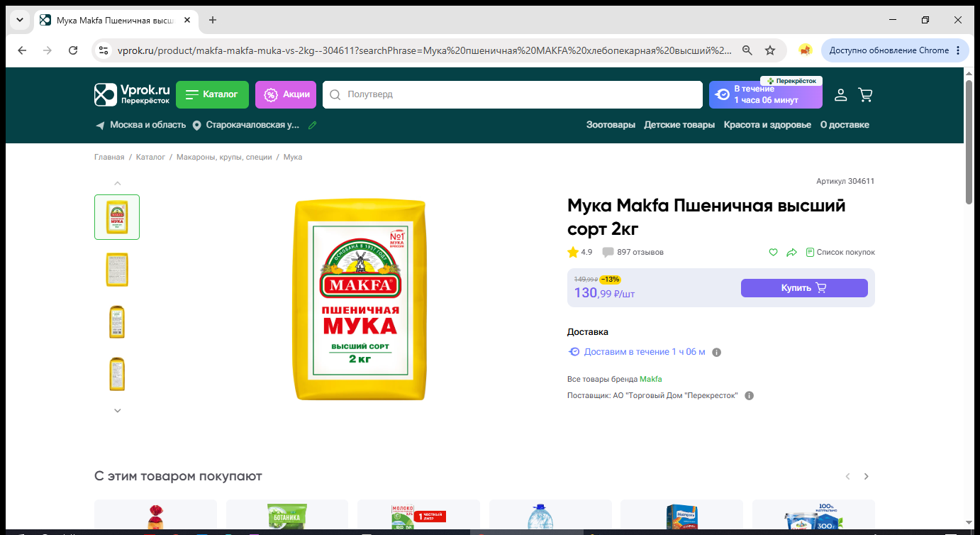The width and height of the screenshot is (980, 535).
Task: Click the С этим товаром покупают heading
Action: pos(178,476)
